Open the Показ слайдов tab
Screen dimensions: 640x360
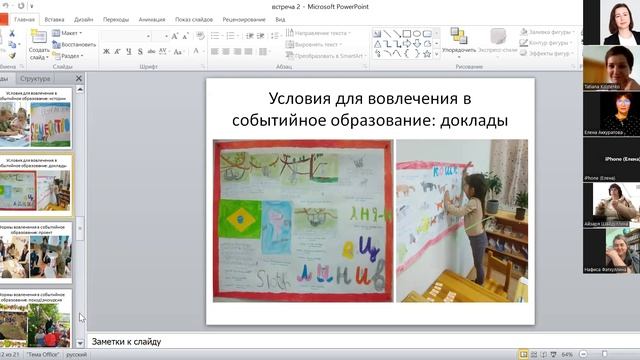pyautogui.click(x=194, y=19)
